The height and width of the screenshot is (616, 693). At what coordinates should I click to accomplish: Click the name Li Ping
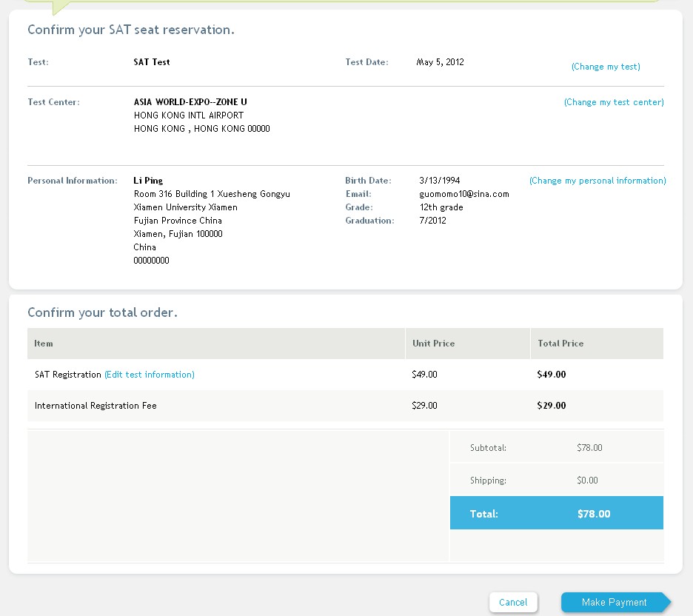[x=148, y=181]
